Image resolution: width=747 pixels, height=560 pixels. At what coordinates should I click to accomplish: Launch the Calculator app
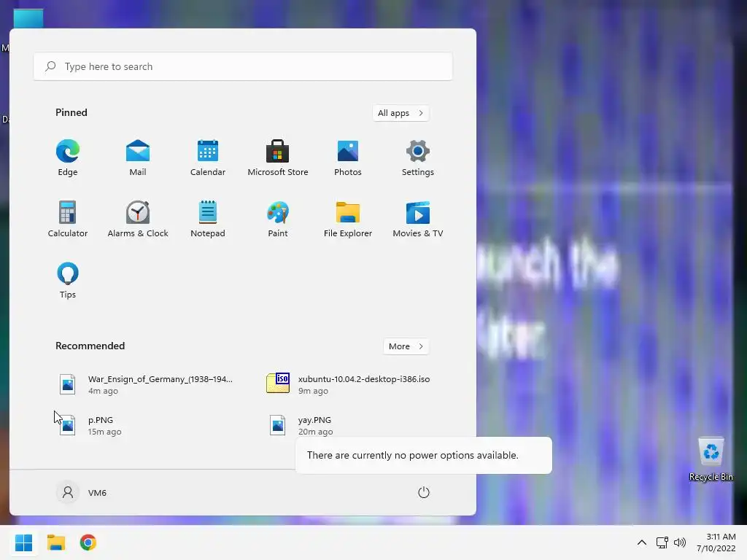tap(68, 219)
